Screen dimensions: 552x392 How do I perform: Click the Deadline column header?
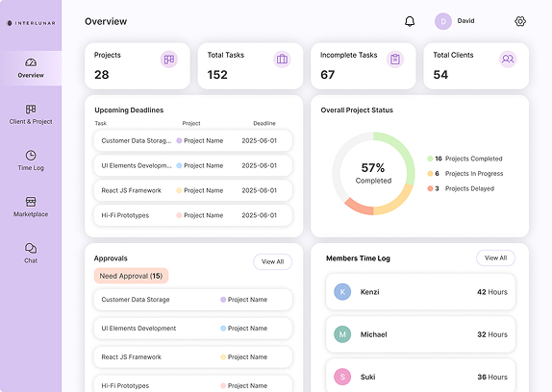tap(264, 123)
